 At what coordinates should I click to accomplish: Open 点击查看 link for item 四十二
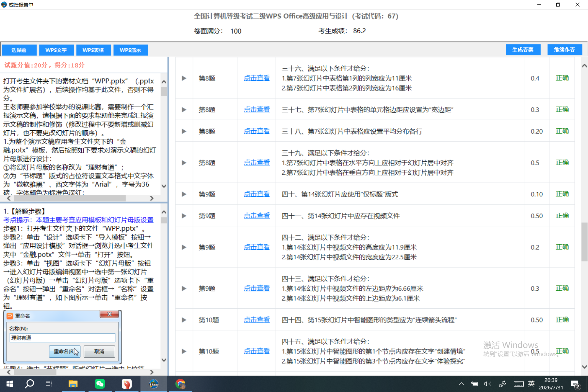tap(257, 247)
